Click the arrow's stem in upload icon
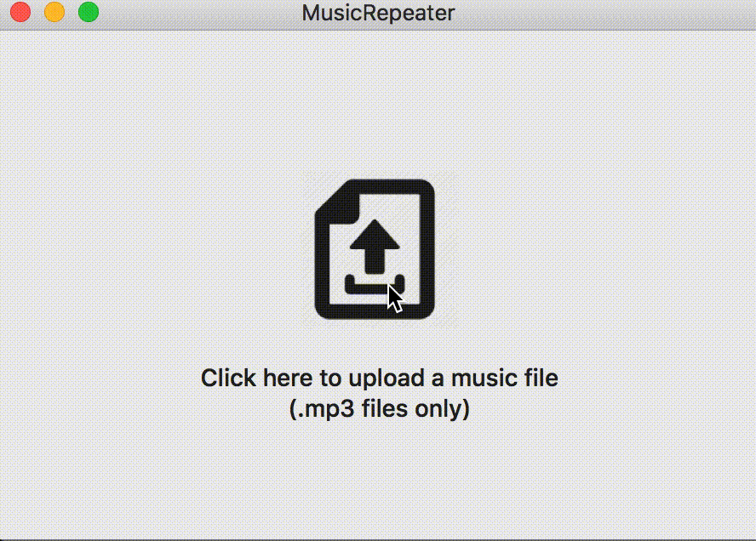This screenshot has width=756, height=541. click(x=375, y=261)
